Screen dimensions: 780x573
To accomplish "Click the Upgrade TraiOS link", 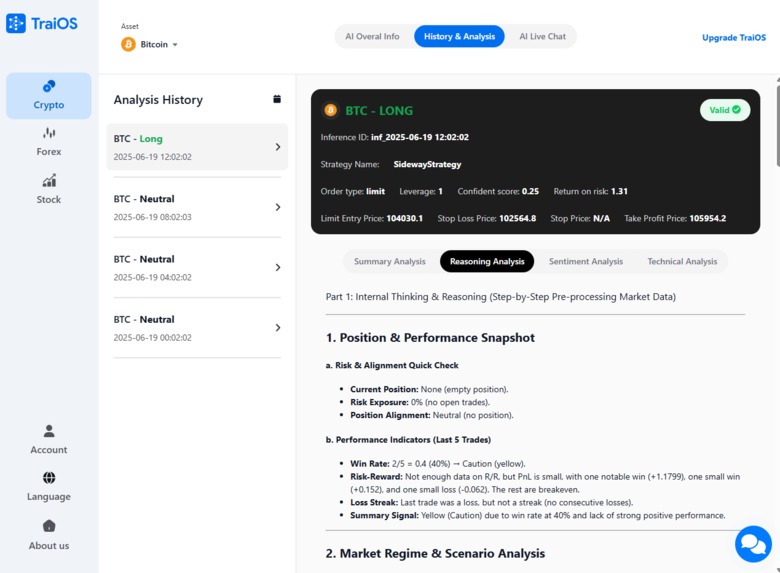I will [x=734, y=37].
